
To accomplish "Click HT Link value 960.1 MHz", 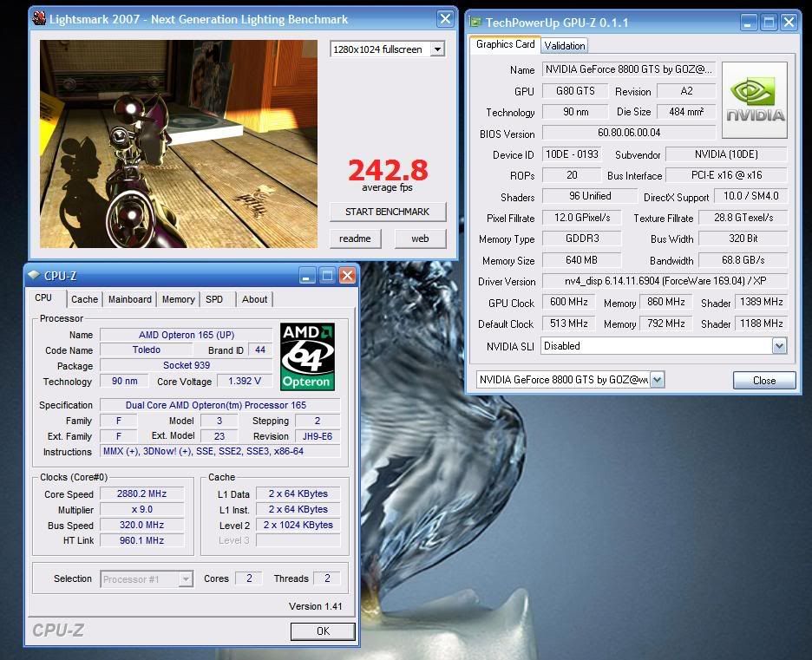I will (142, 540).
